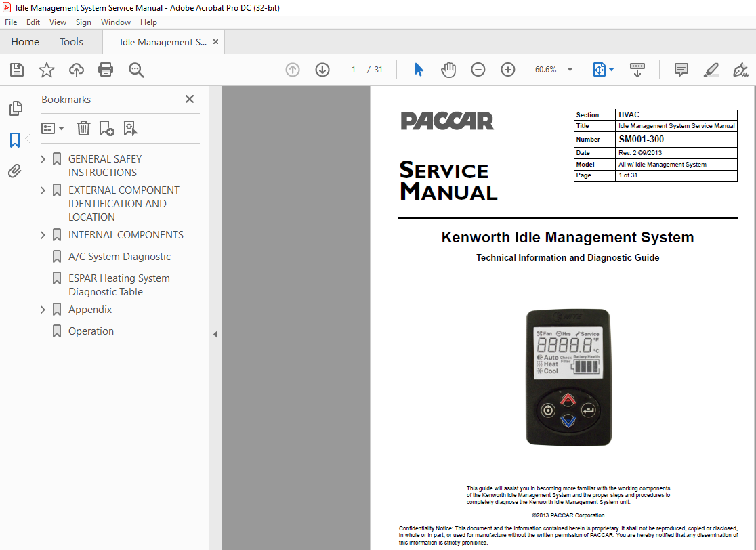This screenshot has height=550, width=756.
Task: Click the 60.6% zoom value field
Action: [x=546, y=70]
